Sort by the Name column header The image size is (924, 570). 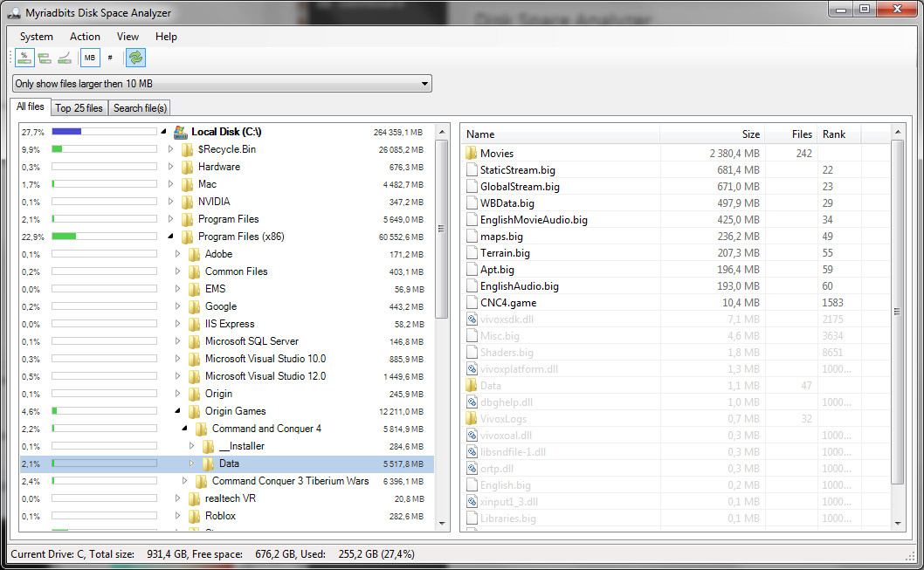560,134
